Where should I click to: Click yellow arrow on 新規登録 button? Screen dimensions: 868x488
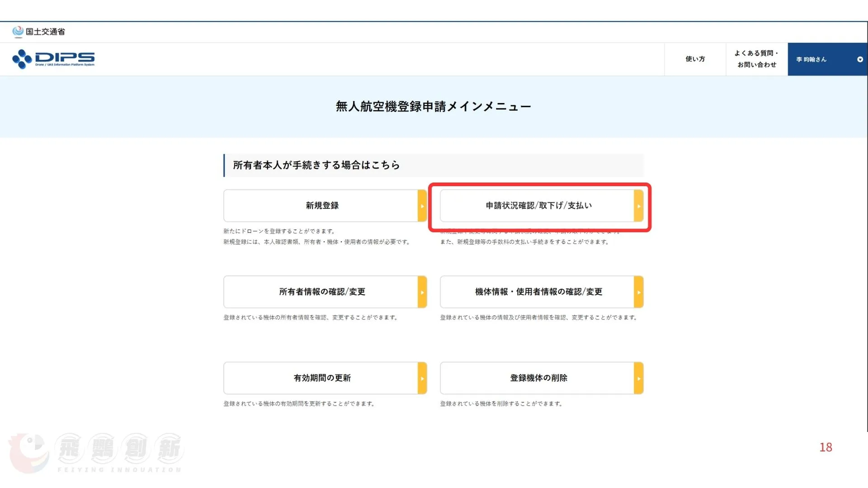tap(422, 206)
